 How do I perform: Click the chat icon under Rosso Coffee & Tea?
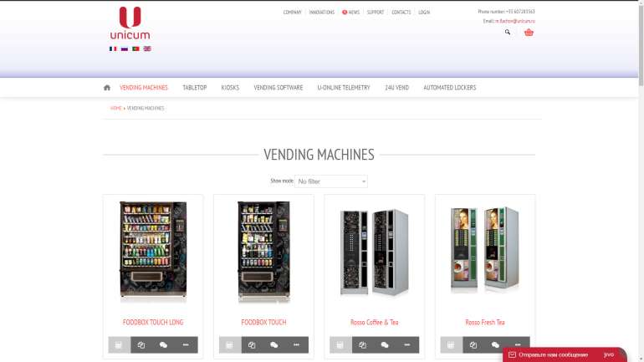(385, 344)
